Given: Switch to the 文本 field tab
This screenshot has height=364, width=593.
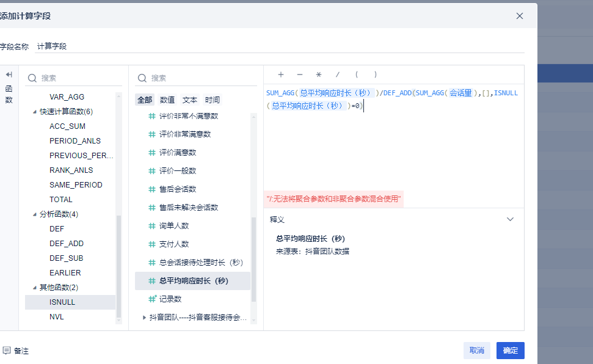Looking at the screenshot, I should point(190,100).
